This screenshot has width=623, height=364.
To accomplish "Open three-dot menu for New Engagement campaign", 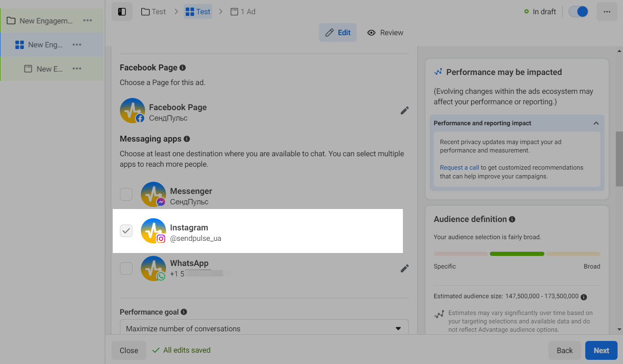I will point(88,21).
